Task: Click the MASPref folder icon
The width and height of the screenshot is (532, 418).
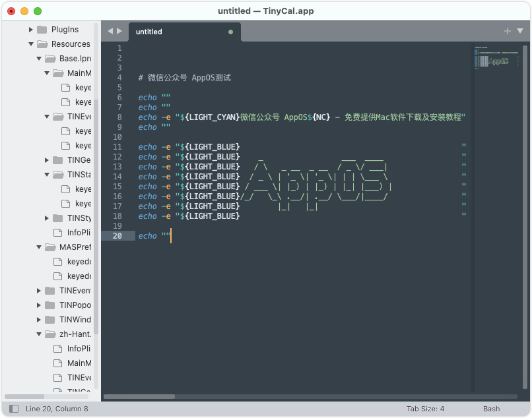Action: pyautogui.click(x=50, y=247)
